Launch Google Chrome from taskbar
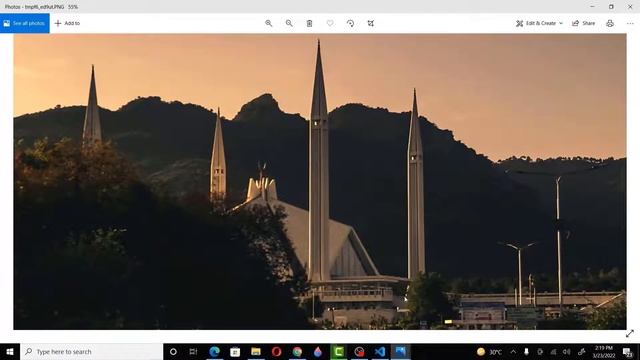This screenshot has width=640, height=360. [x=297, y=351]
